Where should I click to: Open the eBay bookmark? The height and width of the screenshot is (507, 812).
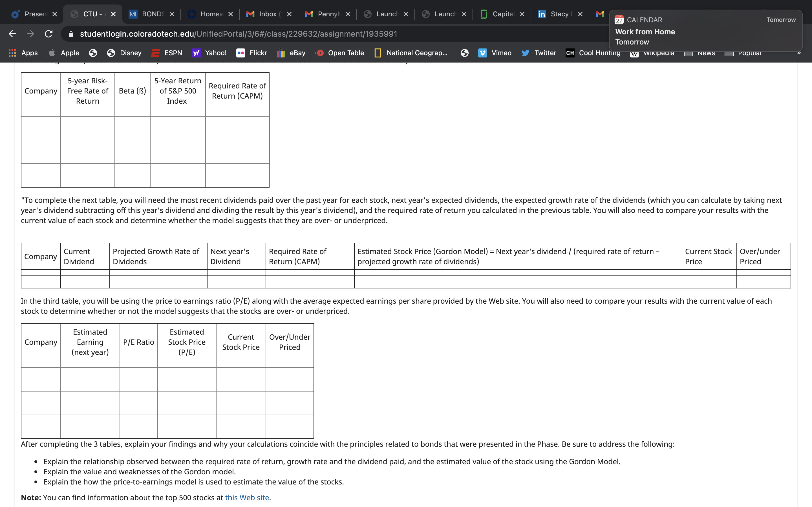(x=291, y=53)
